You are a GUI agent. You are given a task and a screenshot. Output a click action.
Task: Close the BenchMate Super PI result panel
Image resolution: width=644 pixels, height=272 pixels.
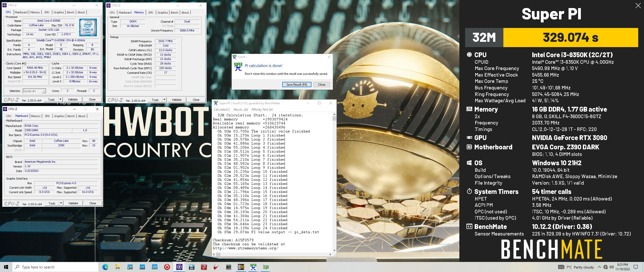coord(638,5)
